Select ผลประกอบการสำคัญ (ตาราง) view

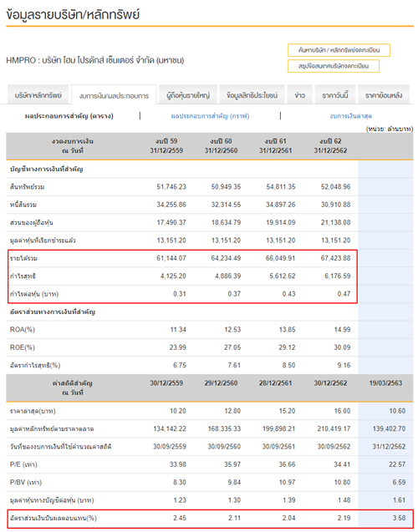(x=69, y=116)
